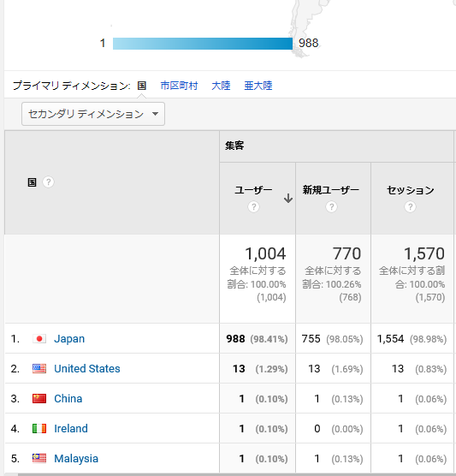The image size is (456, 476).
Task: Open the United States country link
Action: coord(87,369)
